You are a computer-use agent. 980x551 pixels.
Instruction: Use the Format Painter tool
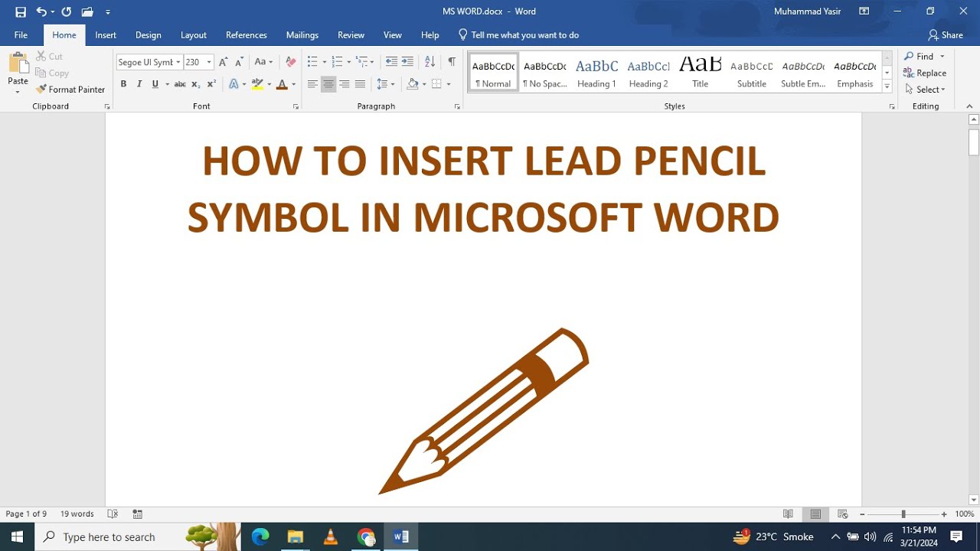[70, 90]
